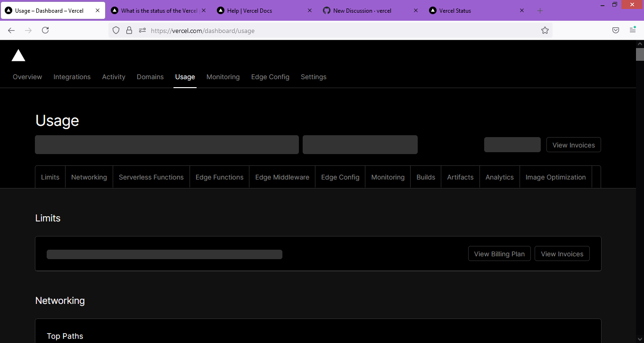Click the browser forward arrow
The image size is (644, 343).
28,30
